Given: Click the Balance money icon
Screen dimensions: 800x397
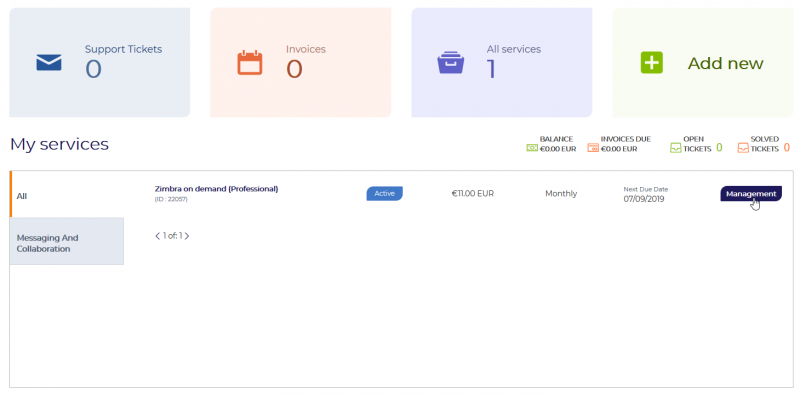Looking at the screenshot, I should pos(532,148).
